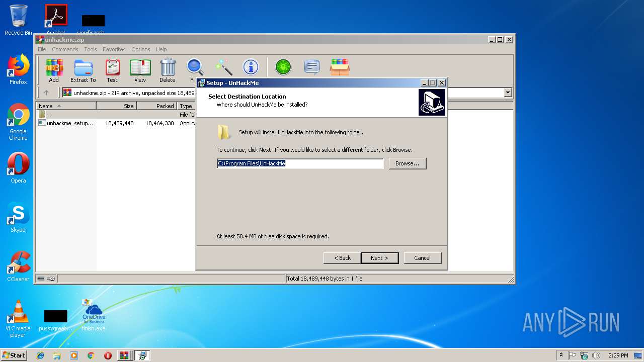Click the Opera taskbar icon
The width and height of the screenshot is (644, 362).
tap(108, 355)
